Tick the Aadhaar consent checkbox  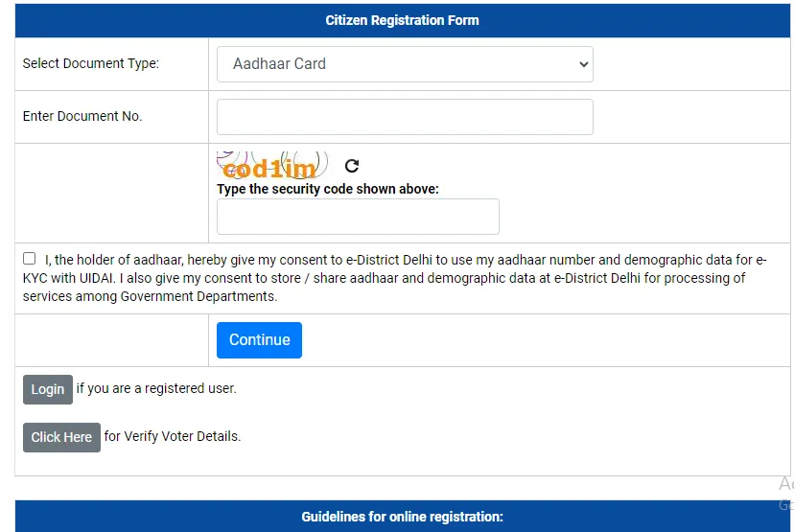click(x=30, y=259)
